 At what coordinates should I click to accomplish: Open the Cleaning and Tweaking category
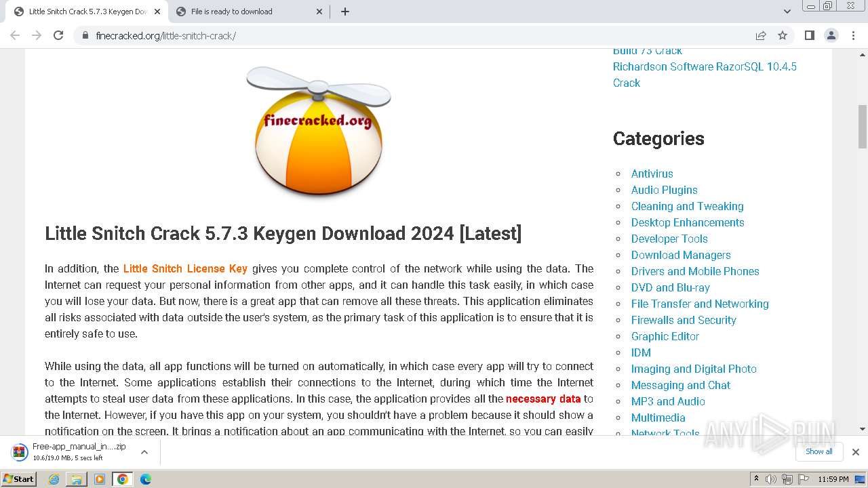(687, 206)
